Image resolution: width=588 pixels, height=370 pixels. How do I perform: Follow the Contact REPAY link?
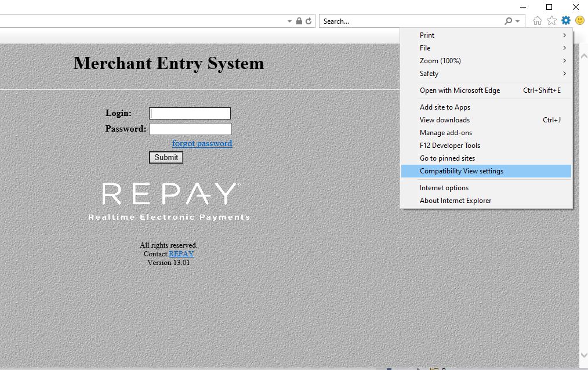coord(181,254)
